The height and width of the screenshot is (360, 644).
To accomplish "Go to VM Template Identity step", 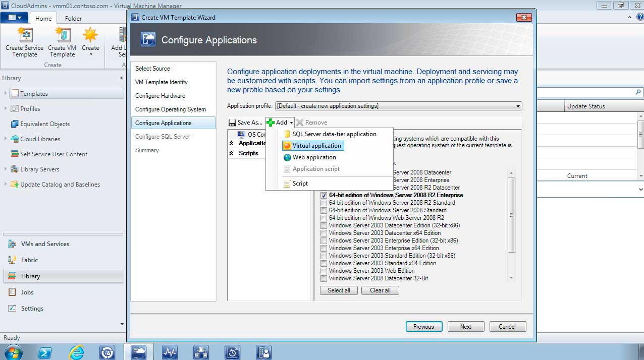I will [161, 82].
